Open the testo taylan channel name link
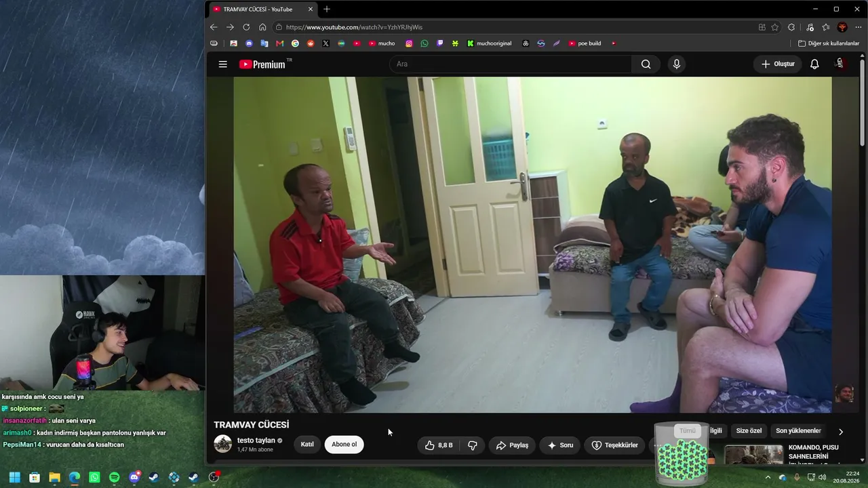868x488 pixels. point(256,441)
